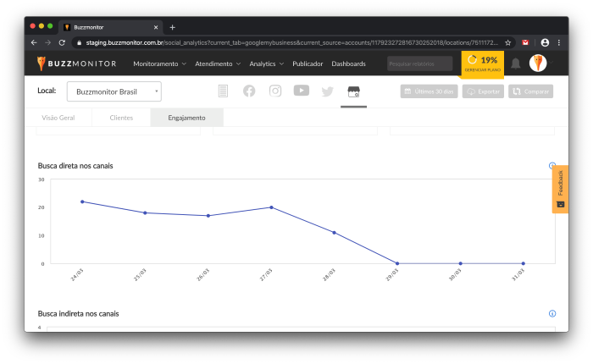The image size is (593, 364).
Task: Select the Instagram source icon
Action: click(x=275, y=91)
